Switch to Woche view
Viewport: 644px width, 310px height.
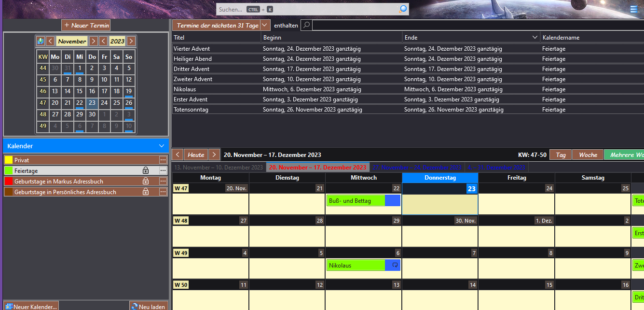pos(588,155)
